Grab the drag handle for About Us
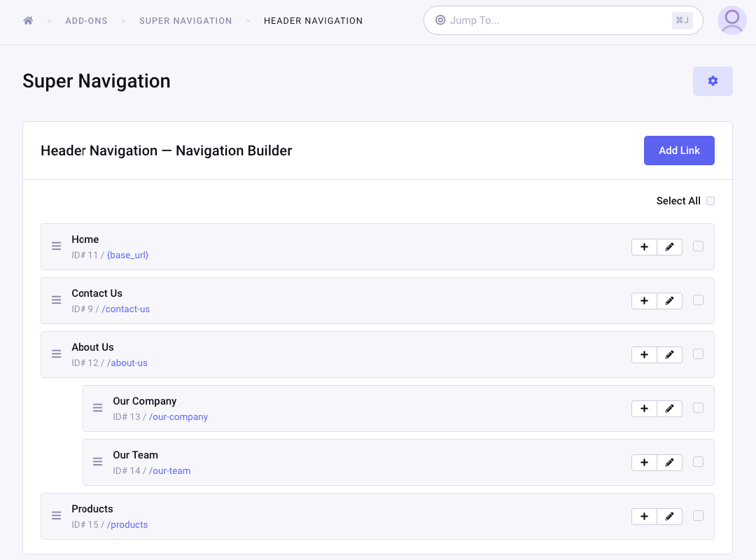The image size is (756, 560). click(57, 354)
